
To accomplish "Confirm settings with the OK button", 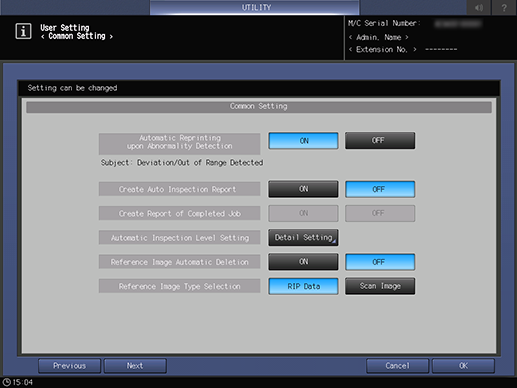I will pos(463,366).
